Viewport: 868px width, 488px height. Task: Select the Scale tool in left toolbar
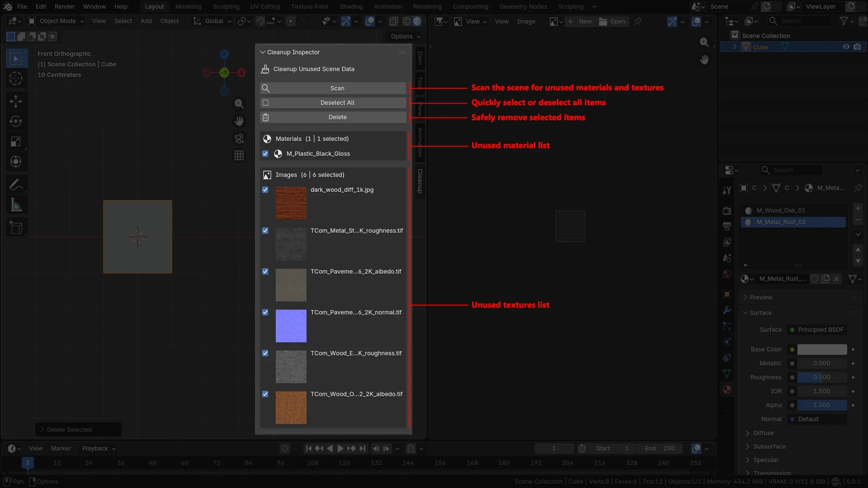point(16,141)
